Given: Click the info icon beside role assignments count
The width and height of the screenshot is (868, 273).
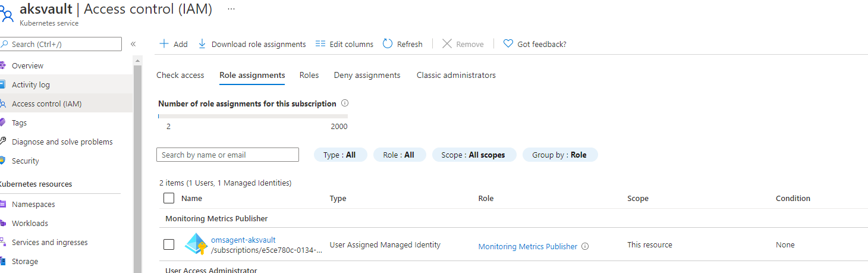Looking at the screenshot, I should (345, 103).
